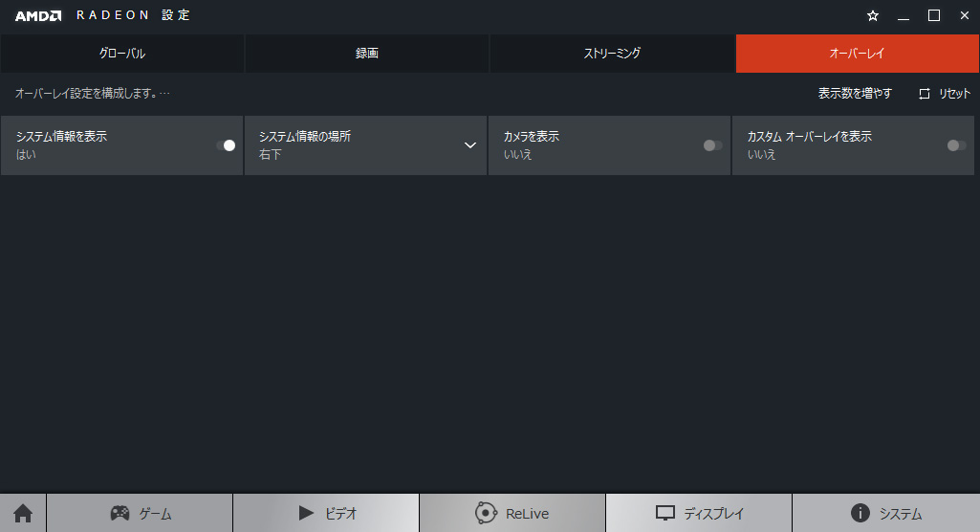Disable the システム情報を表示 toggle
The height and width of the screenshot is (532, 980).
click(226, 145)
